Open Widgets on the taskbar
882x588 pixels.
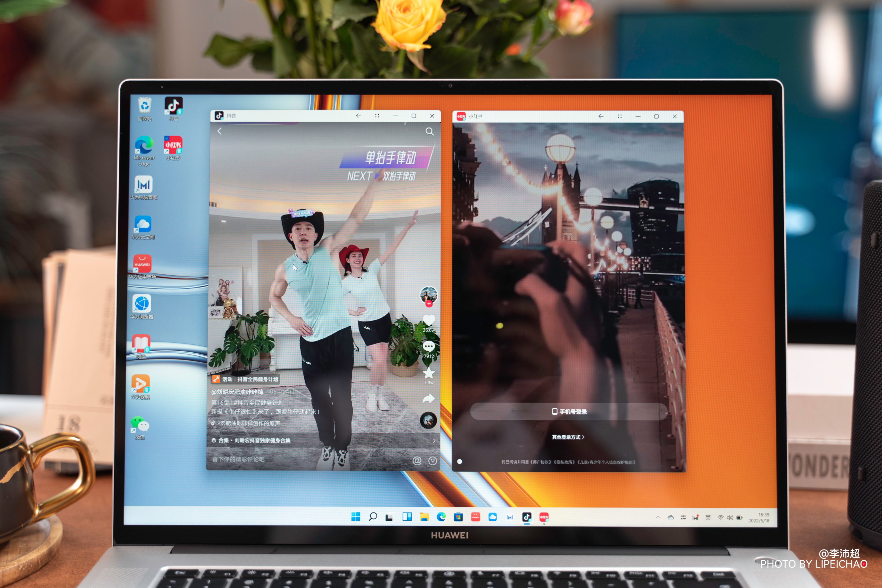[x=407, y=517]
